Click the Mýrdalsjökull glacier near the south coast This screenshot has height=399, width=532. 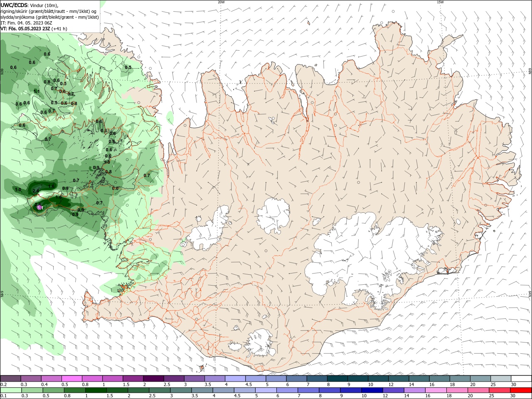coord(259,343)
